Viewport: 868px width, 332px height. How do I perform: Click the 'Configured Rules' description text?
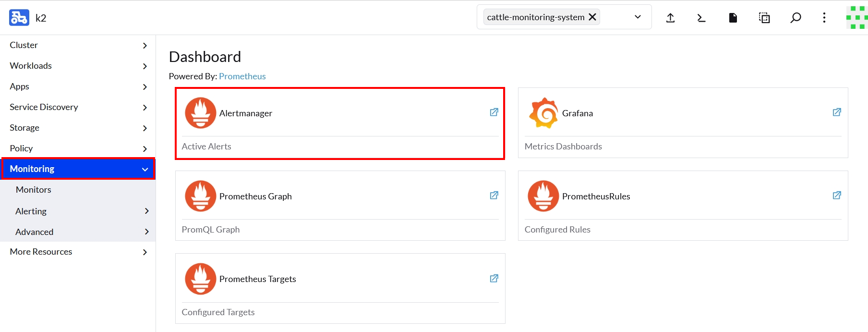click(x=557, y=229)
